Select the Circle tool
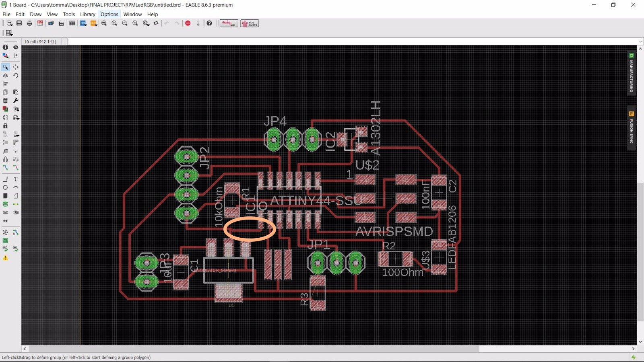 click(x=5, y=187)
